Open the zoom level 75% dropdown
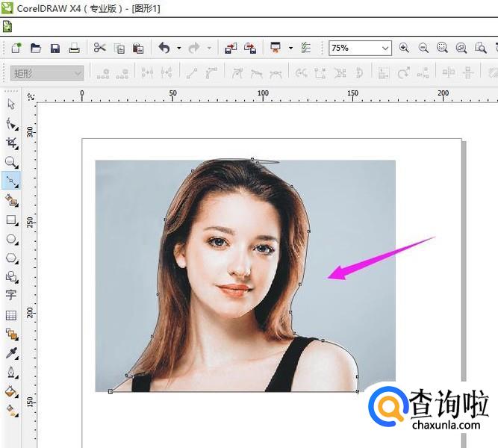This screenshot has width=498, height=448. pos(385,48)
